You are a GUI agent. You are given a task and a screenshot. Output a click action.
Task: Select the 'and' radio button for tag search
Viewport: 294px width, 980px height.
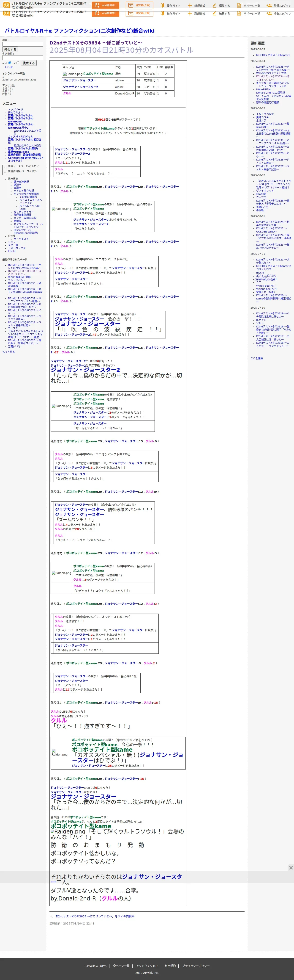(x=9, y=63)
